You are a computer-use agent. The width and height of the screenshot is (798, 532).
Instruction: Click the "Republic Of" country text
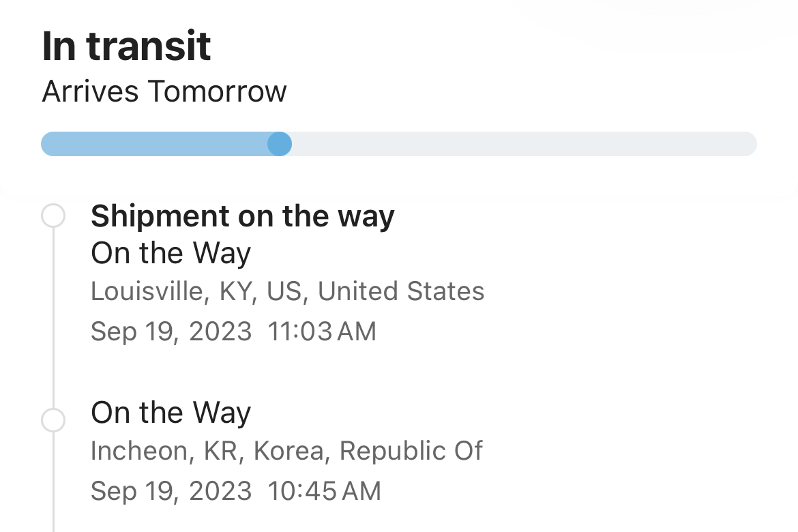pos(411,451)
